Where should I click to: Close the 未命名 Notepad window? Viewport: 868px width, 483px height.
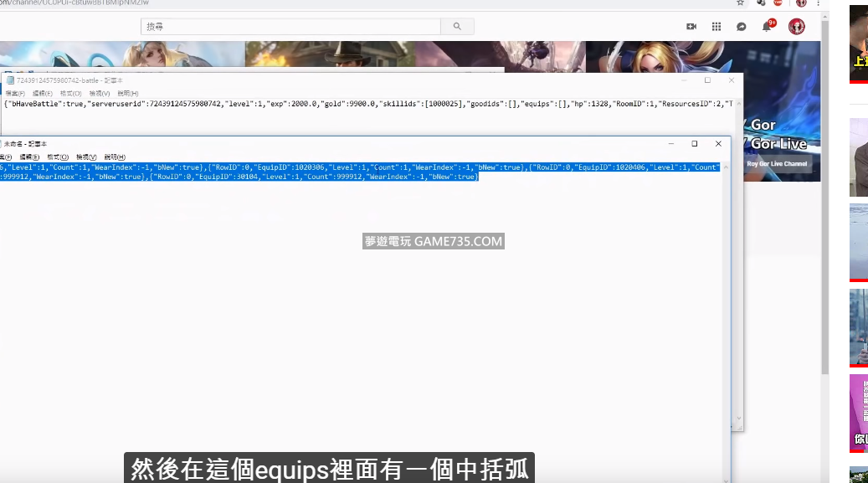coord(718,143)
